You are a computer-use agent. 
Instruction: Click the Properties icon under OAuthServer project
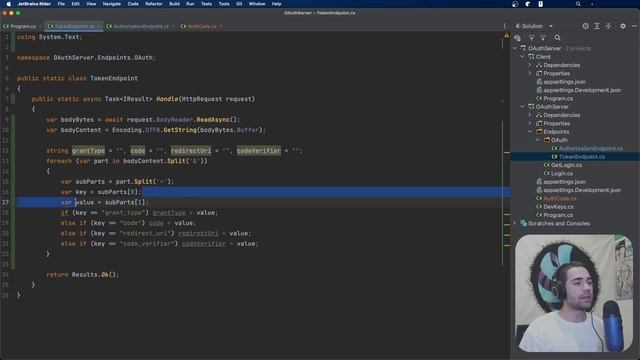pyautogui.click(x=539, y=123)
